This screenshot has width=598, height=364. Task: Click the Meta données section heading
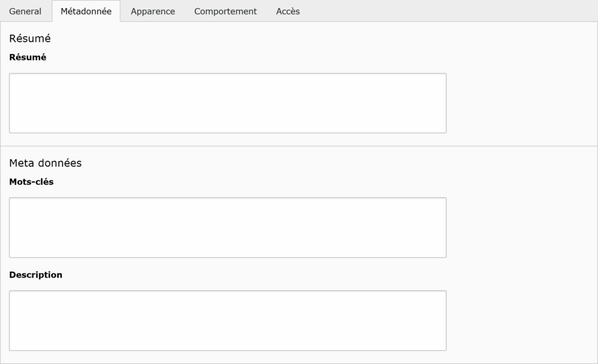[x=45, y=163]
